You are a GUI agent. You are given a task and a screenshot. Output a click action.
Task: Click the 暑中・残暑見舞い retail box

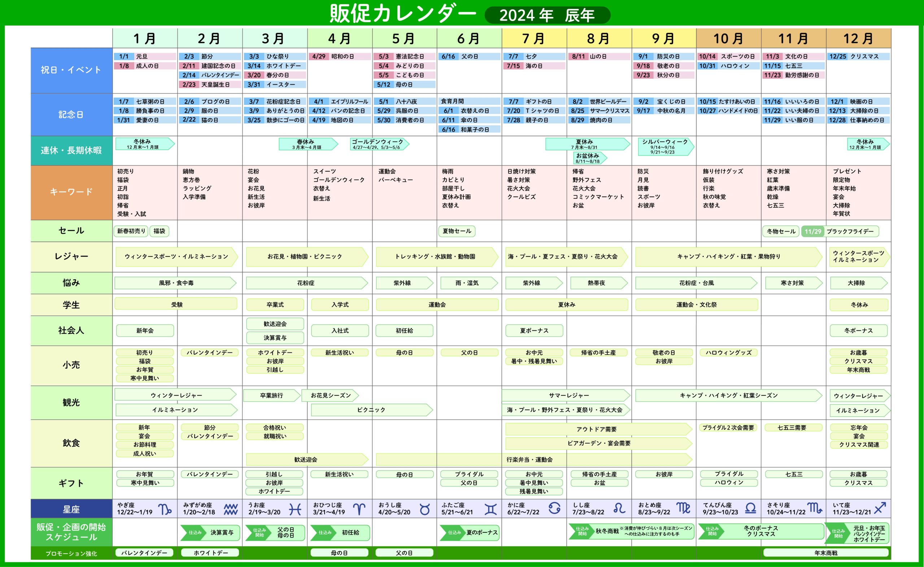point(534,361)
